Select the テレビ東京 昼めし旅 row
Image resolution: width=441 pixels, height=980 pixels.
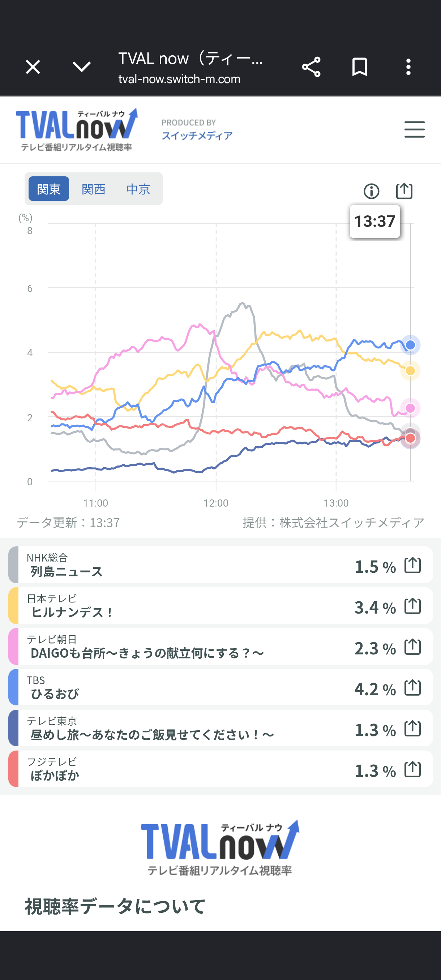point(220,728)
